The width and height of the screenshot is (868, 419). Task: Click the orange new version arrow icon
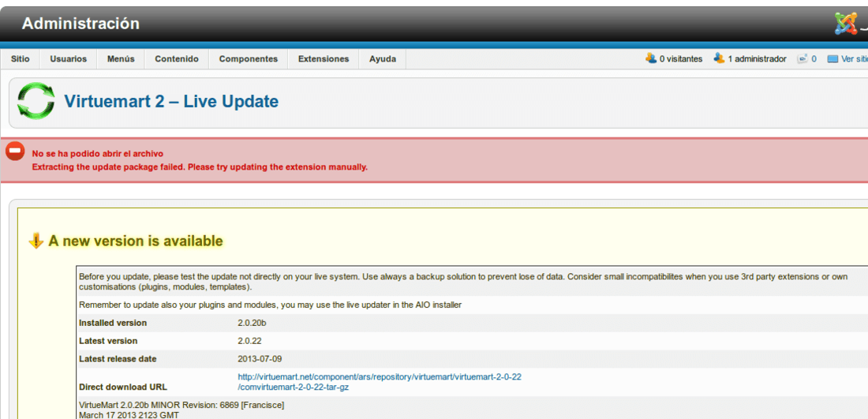pos(36,241)
